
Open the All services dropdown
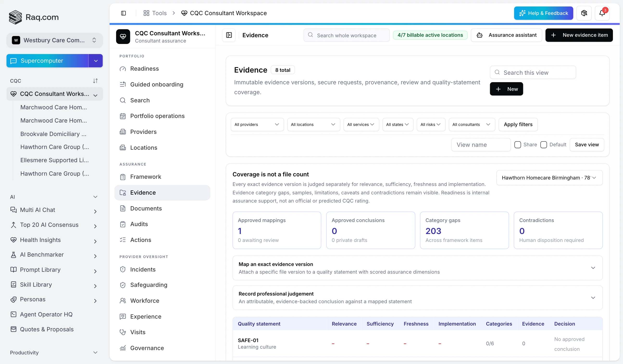(361, 124)
